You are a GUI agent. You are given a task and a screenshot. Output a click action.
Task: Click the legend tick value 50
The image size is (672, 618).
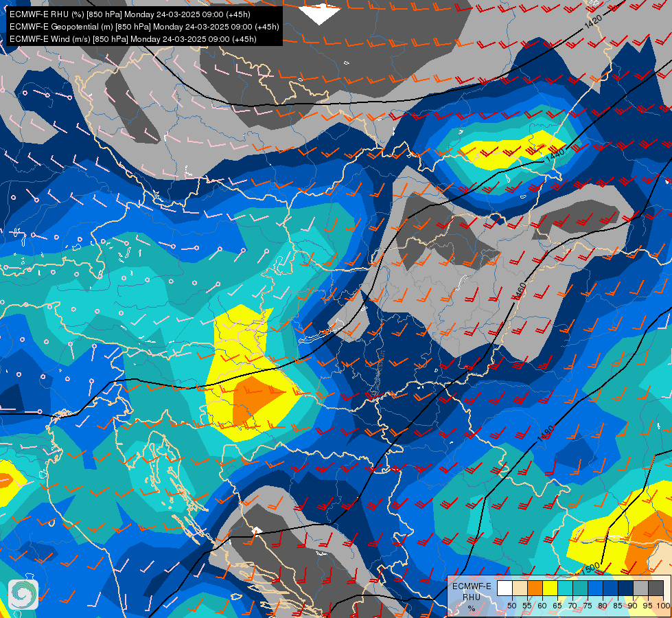(x=511, y=606)
